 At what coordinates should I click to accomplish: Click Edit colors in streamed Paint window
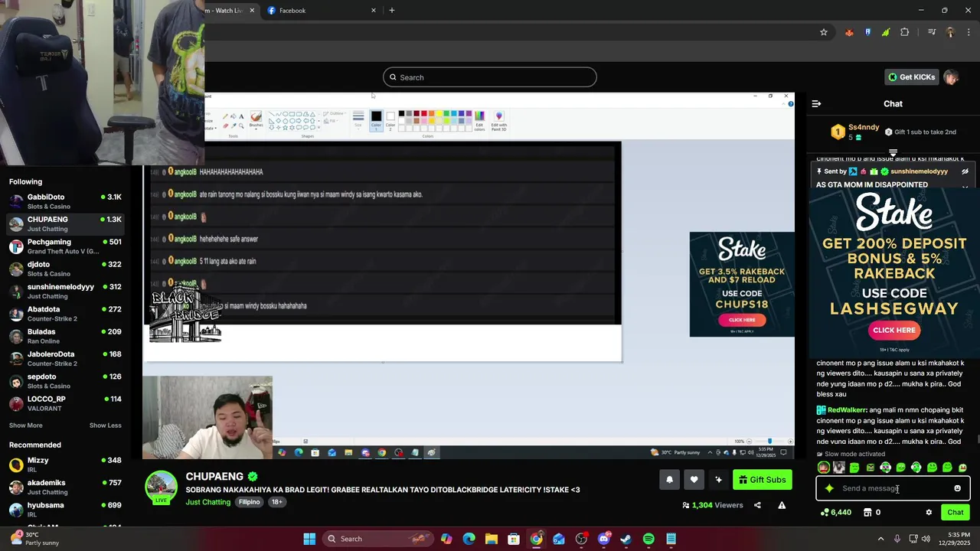pos(479,120)
